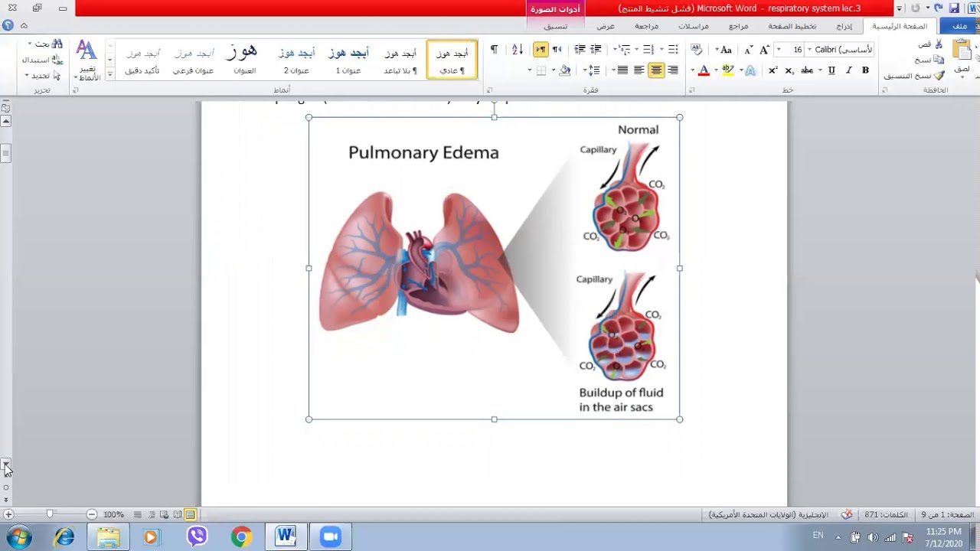Switch to References (مراجع) tab
The image size is (980, 551).
point(739,26)
